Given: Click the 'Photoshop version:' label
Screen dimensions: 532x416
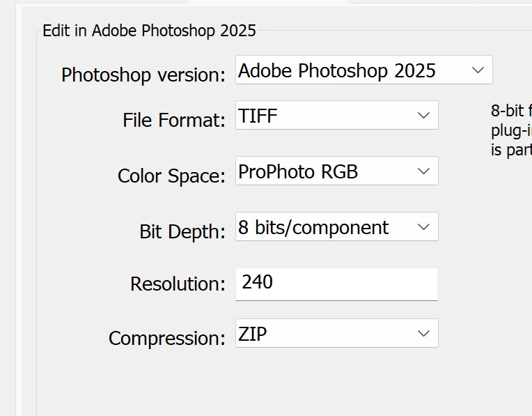Looking at the screenshot, I should click(143, 75).
